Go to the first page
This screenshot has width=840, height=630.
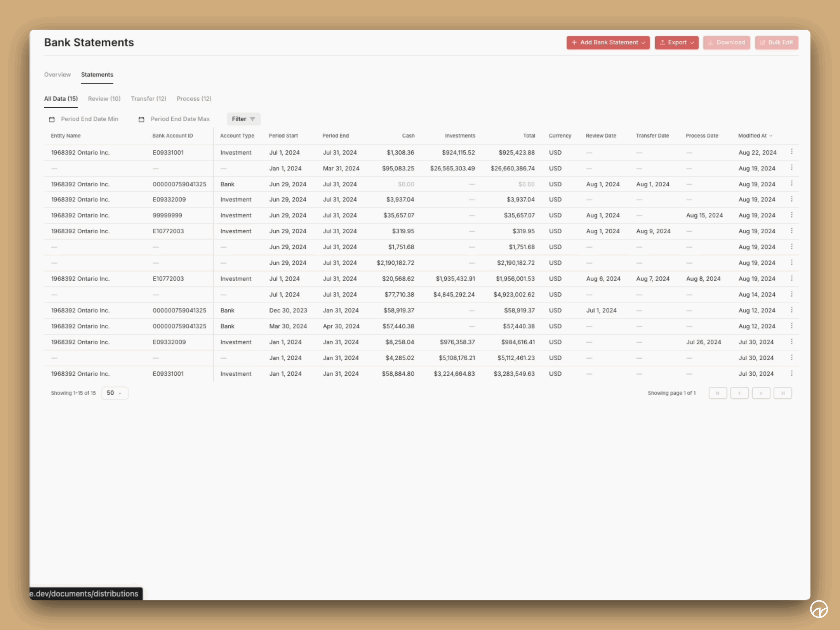point(718,393)
